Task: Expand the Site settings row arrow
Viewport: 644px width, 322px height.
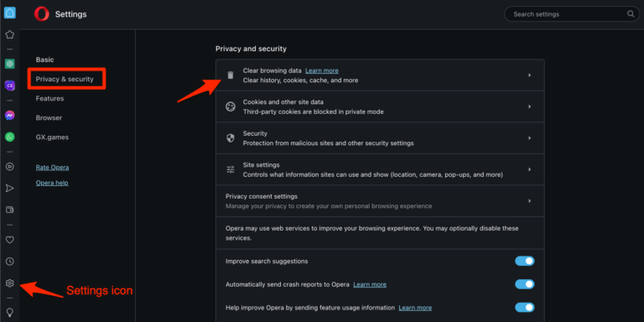Action: [x=529, y=169]
